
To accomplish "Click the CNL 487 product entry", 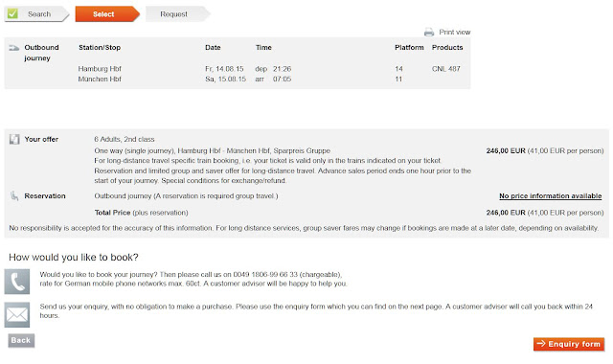I will [x=445, y=69].
